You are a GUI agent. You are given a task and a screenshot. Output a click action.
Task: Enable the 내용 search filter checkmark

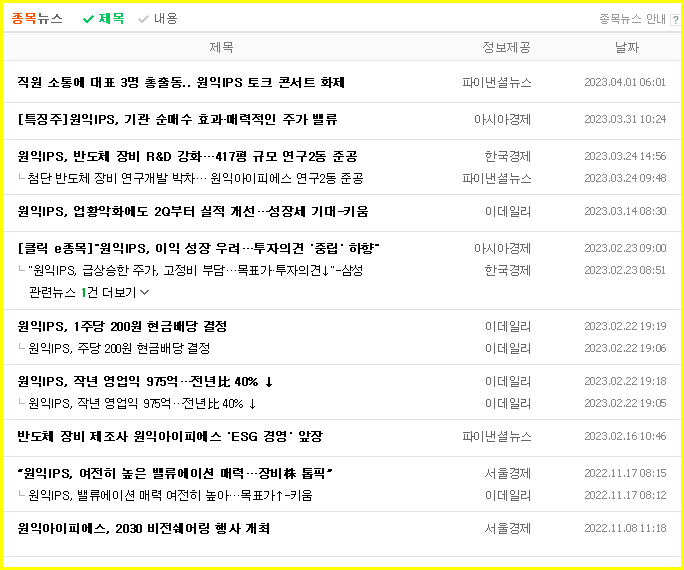[144, 19]
